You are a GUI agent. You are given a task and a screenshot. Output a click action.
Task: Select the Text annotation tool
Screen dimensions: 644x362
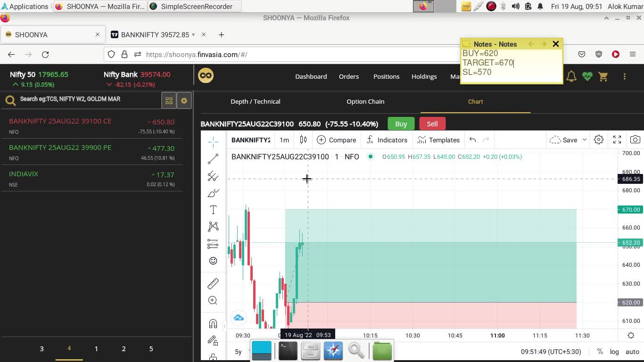[213, 210]
